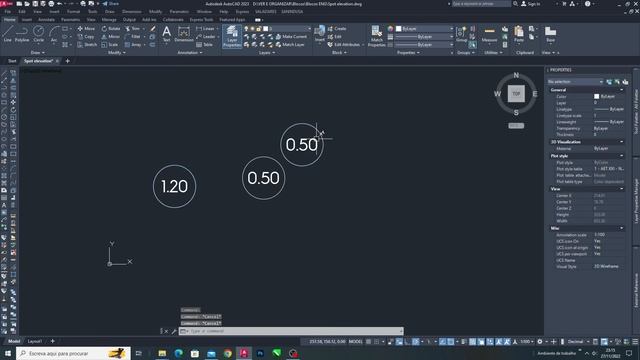Image resolution: width=640 pixels, height=360 pixels.
Task: Click the Group tool
Action: pos(462,33)
